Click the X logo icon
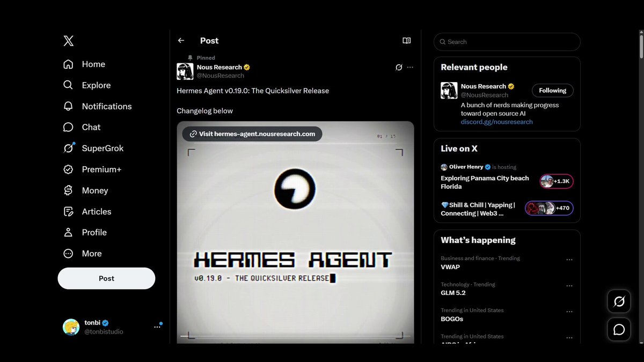Screen dimensions: 644x362 pyautogui.click(x=69, y=41)
